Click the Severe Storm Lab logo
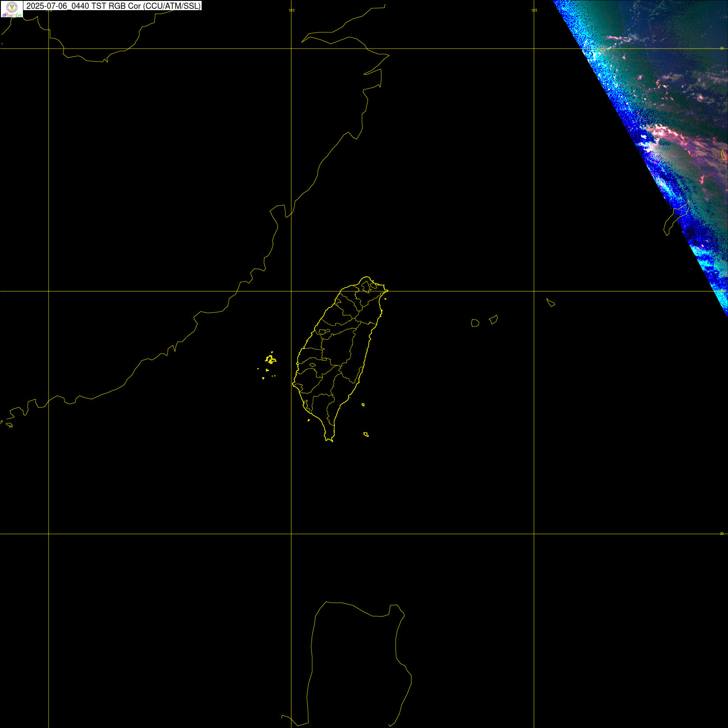Image resolution: width=728 pixels, height=728 pixels. click(x=12, y=9)
